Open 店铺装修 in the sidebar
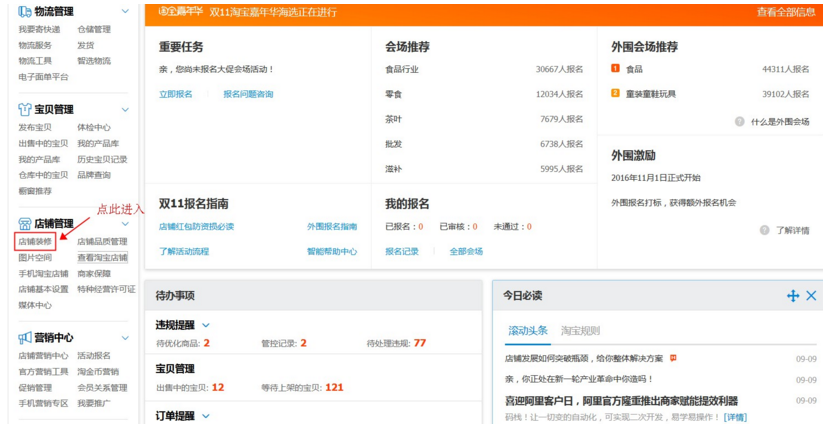 point(35,242)
